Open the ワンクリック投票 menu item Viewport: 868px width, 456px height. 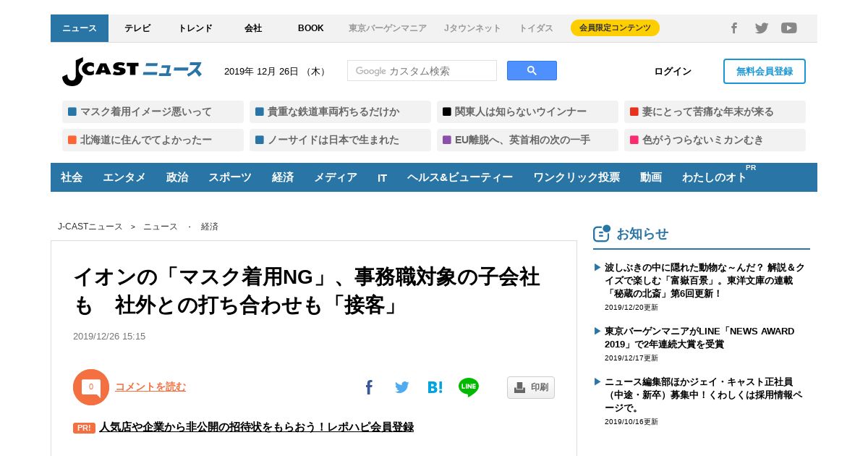click(x=576, y=177)
